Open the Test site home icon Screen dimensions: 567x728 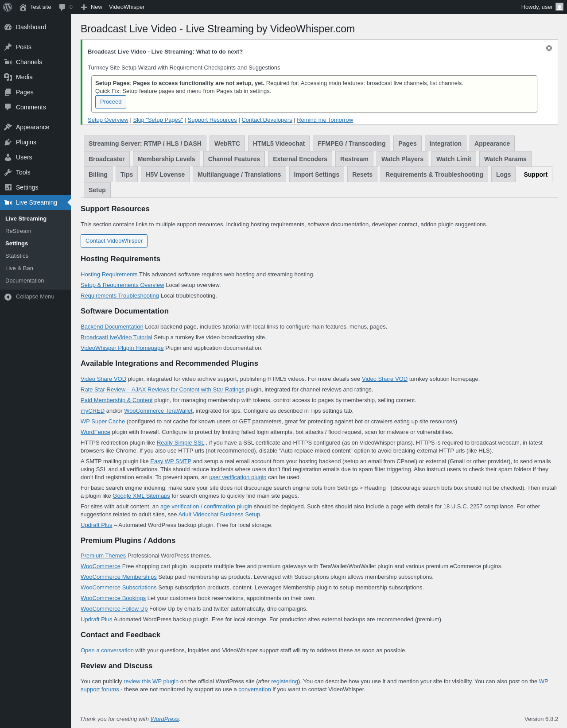(x=23, y=7)
